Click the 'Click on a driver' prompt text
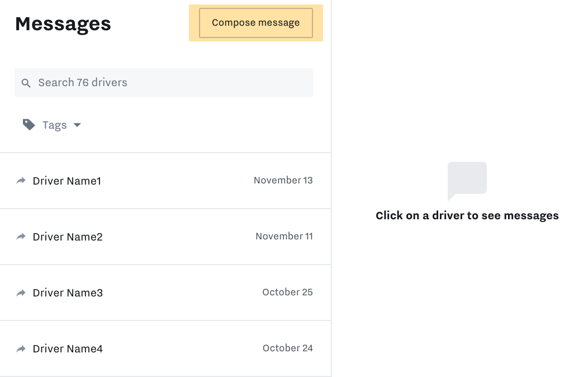The image size is (588, 377). 467,215
